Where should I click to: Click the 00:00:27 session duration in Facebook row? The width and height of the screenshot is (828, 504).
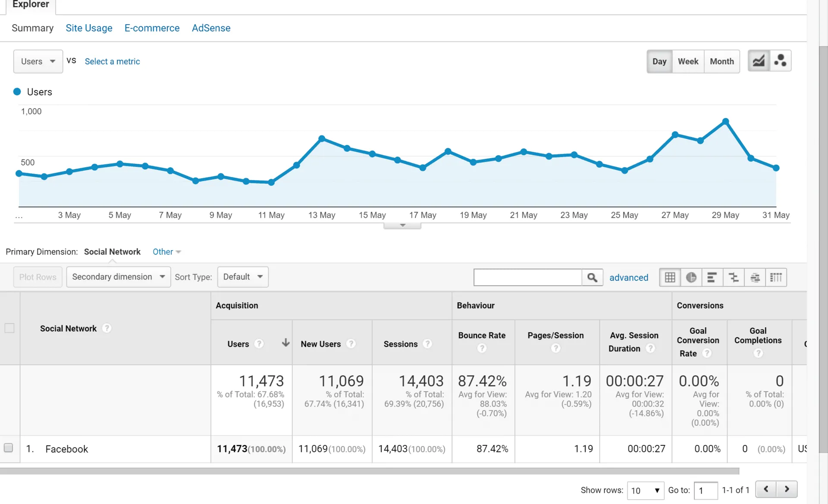[x=646, y=449]
